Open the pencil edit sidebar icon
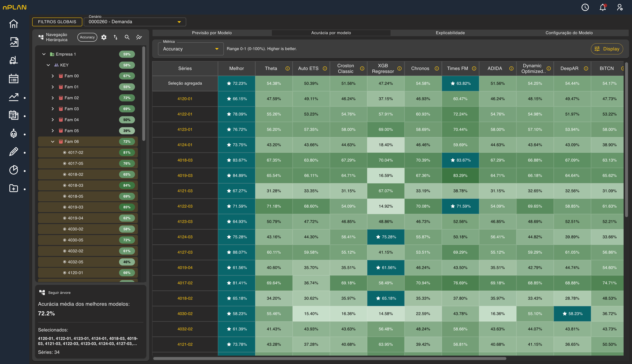632x364 pixels. [x=14, y=152]
